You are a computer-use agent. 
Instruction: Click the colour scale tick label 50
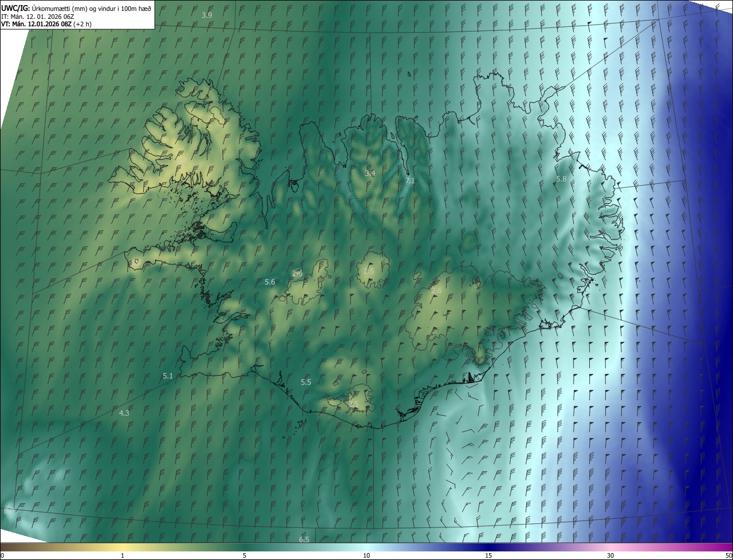tap(728, 555)
